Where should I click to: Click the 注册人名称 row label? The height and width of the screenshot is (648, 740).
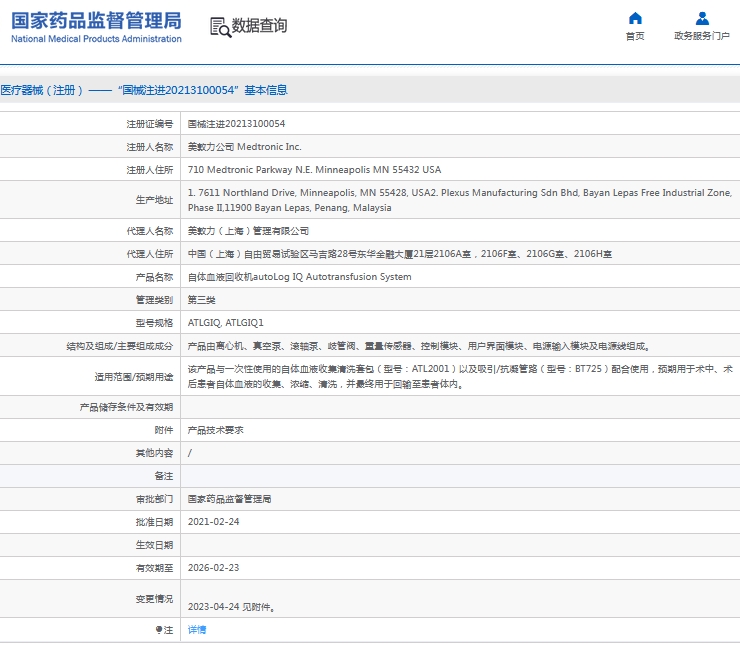click(150, 147)
